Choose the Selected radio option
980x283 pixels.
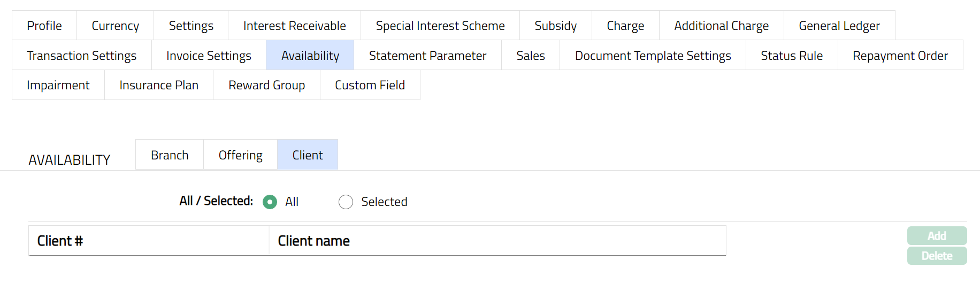[346, 202]
